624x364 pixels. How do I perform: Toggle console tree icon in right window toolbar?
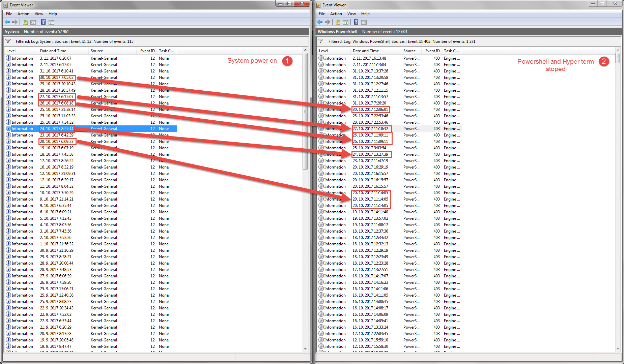pos(346,22)
